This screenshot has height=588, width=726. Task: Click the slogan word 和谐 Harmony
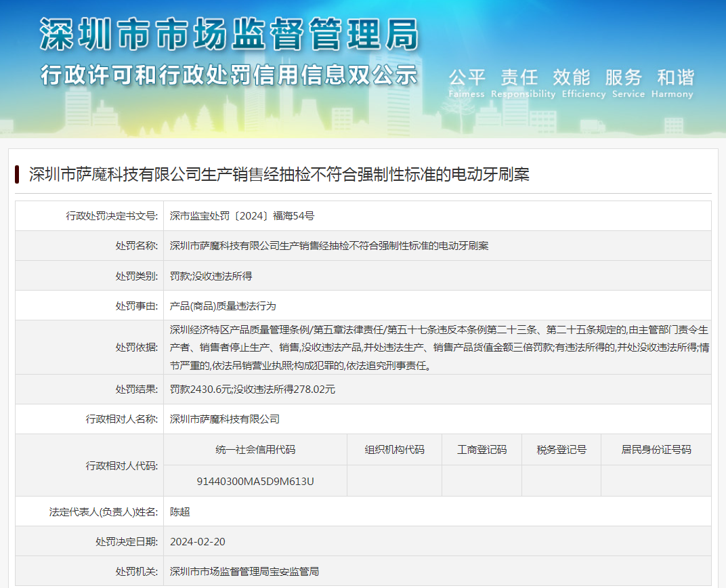tap(672, 83)
